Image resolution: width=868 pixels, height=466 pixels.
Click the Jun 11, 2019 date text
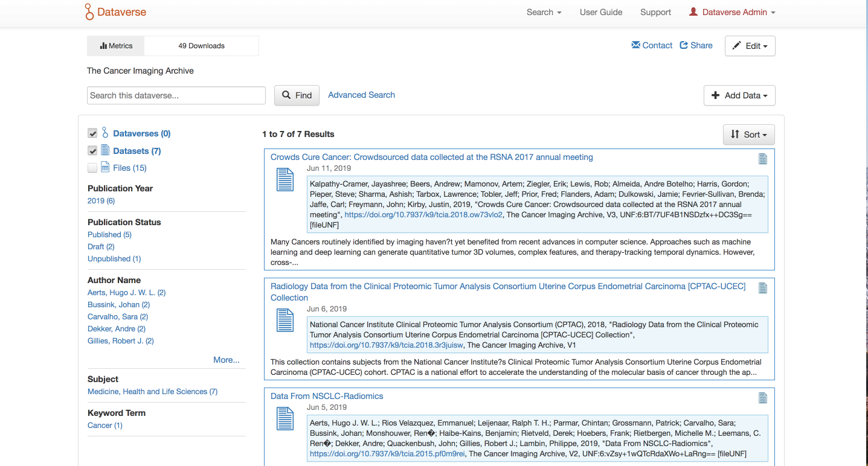329,168
